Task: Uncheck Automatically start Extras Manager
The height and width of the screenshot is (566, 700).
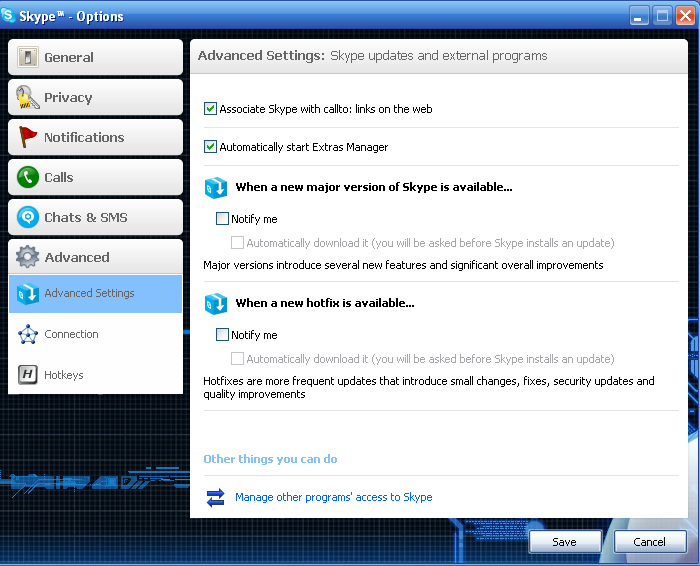Action: [210, 147]
